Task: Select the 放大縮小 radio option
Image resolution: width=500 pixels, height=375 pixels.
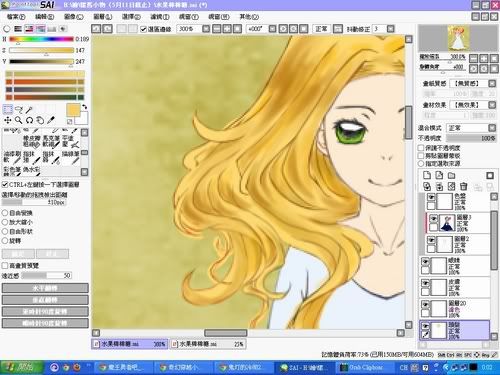Action: tap(5, 222)
